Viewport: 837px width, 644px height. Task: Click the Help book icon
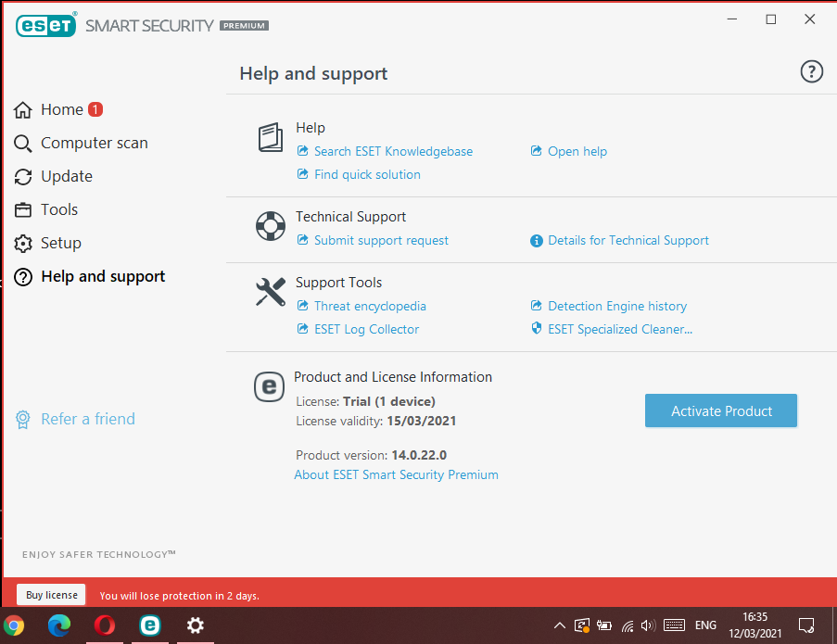pyautogui.click(x=271, y=138)
